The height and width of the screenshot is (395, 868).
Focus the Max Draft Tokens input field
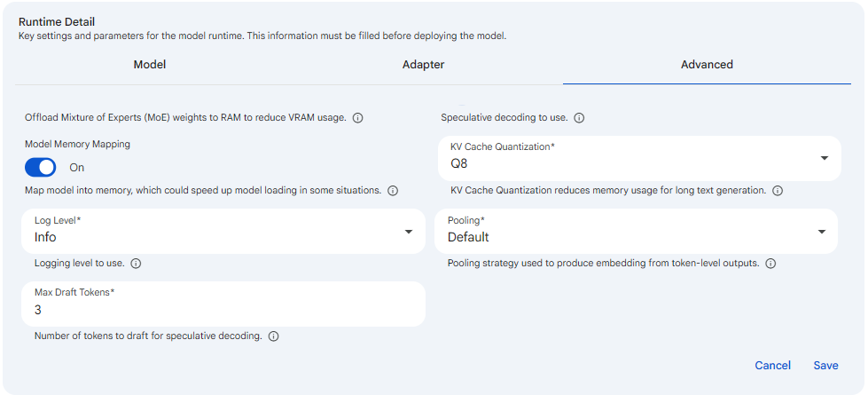(x=223, y=304)
